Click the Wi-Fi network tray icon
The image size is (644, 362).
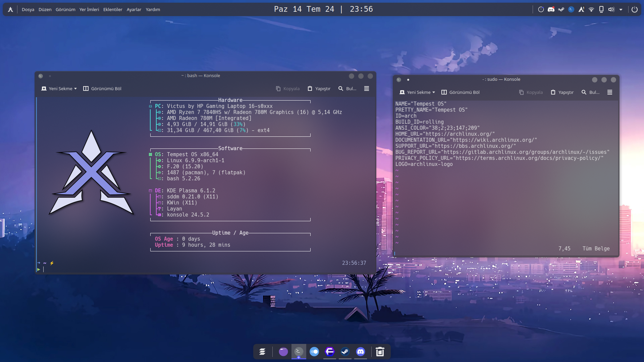coord(591,9)
